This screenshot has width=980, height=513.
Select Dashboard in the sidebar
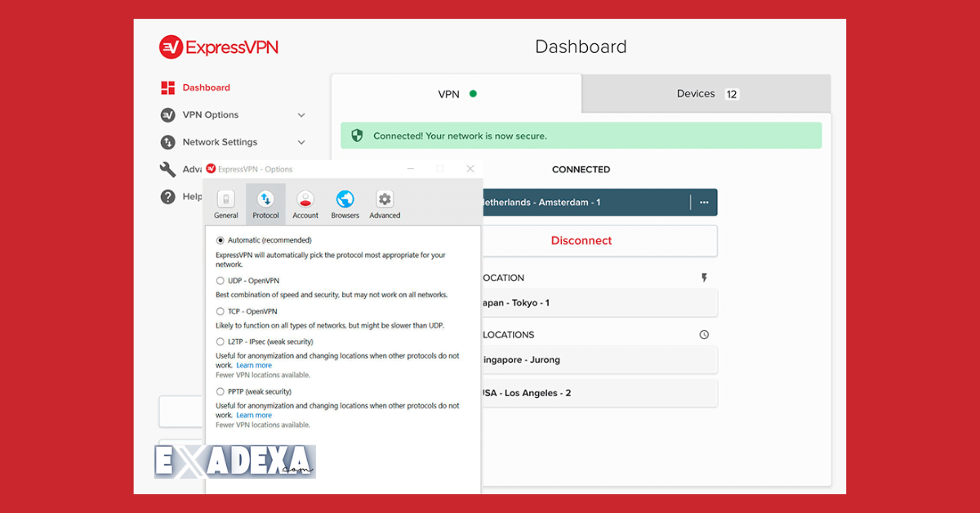coord(206,87)
